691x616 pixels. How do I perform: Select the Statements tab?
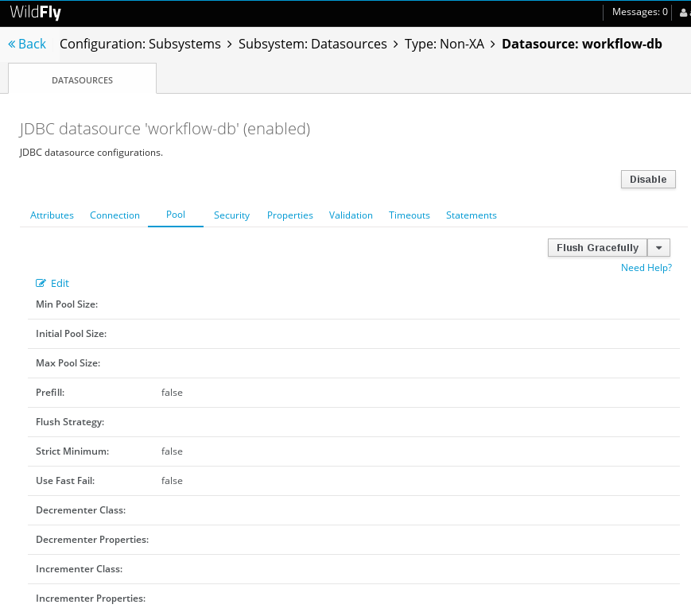[x=471, y=215]
